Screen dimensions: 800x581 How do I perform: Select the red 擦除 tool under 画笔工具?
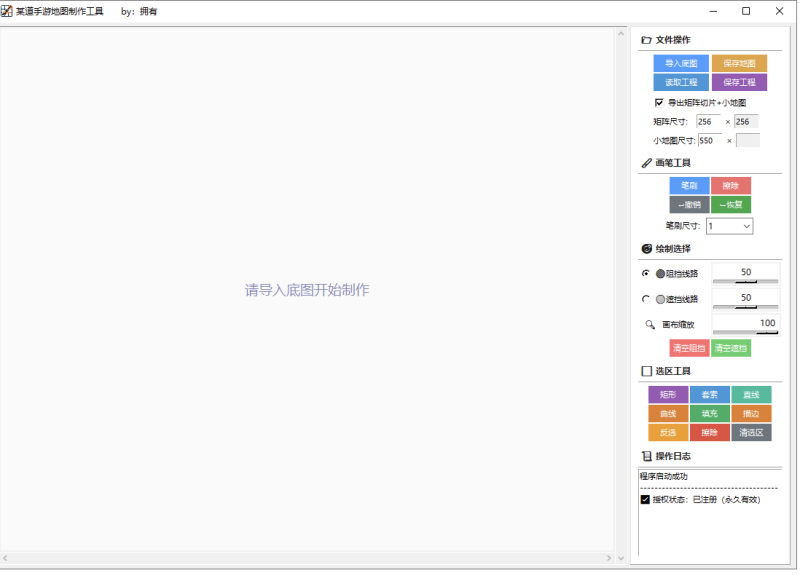coord(731,186)
